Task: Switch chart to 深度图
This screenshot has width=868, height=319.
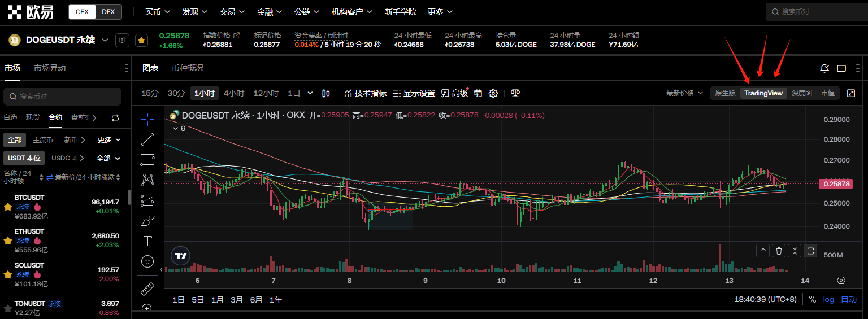Action: (x=801, y=93)
